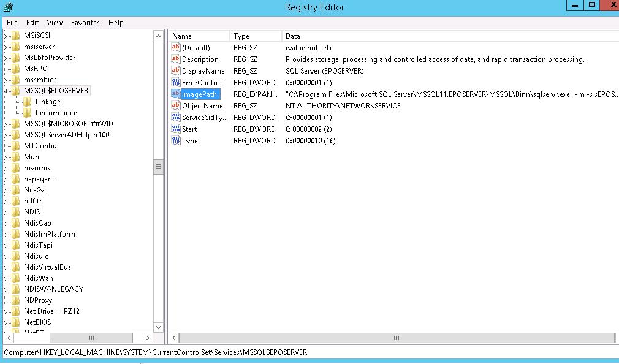619x364 pixels.
Task: Select the NdisVirtualBus registry key
Action: tap(47, 267)
